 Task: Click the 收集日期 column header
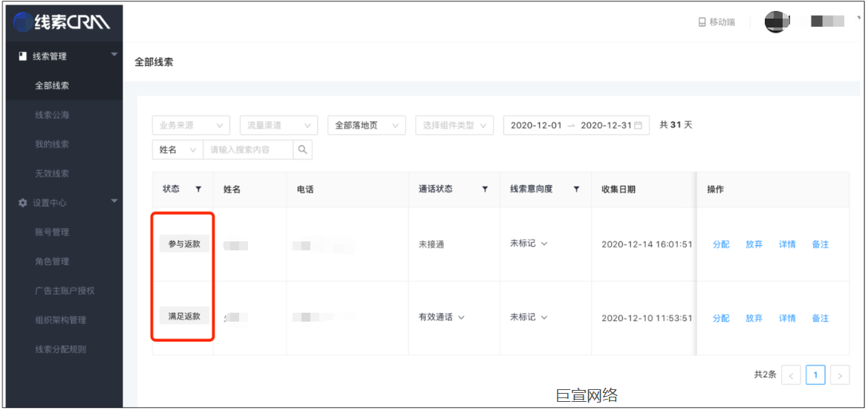click(x=619, y=189)
